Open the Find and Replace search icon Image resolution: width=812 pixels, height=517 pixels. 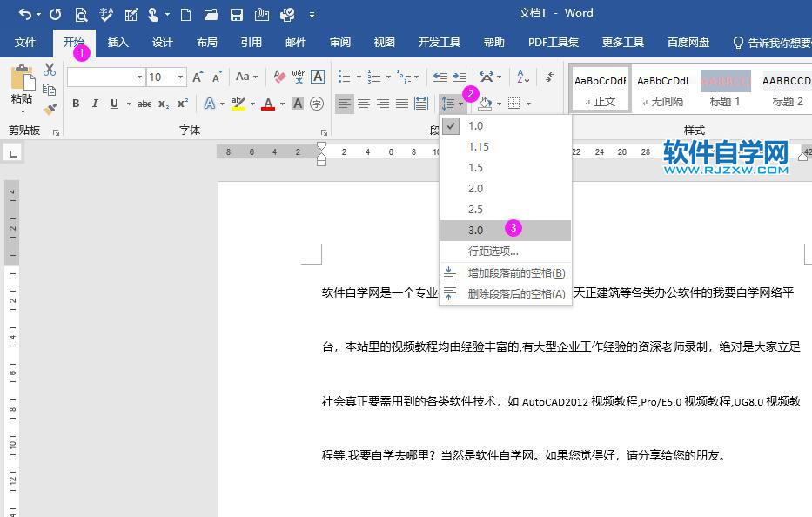(x=81, y=14)
